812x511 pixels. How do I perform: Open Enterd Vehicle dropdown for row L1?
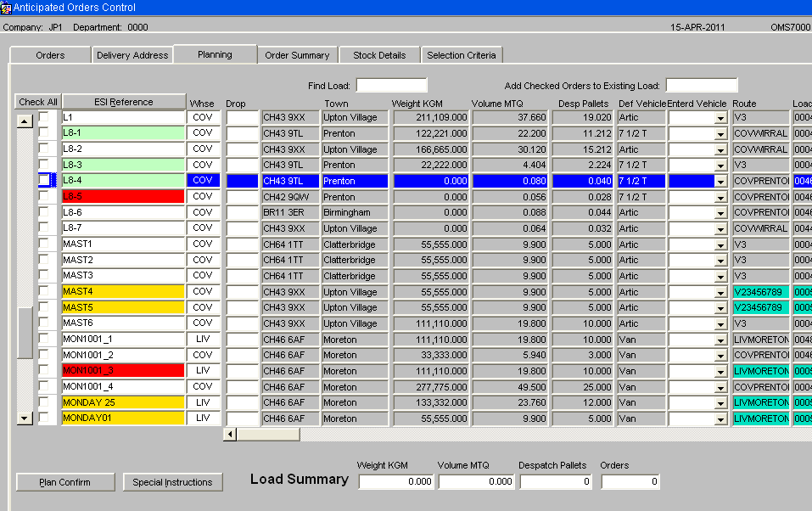pyautogui.click(x=720, y=118)
